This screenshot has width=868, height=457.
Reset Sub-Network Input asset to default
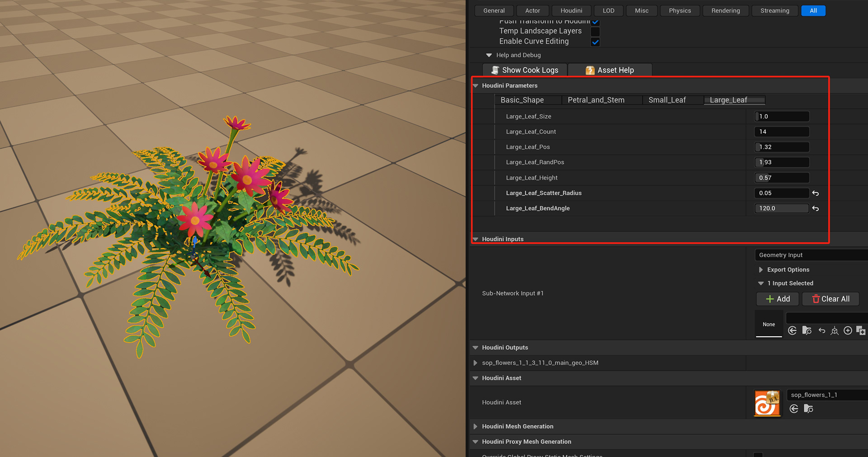click(x=822, y=331)
